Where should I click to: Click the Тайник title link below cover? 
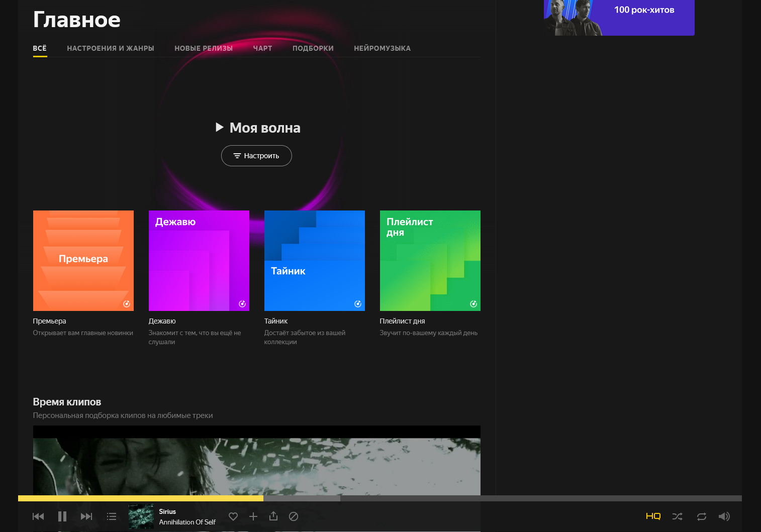pos(276,321)
